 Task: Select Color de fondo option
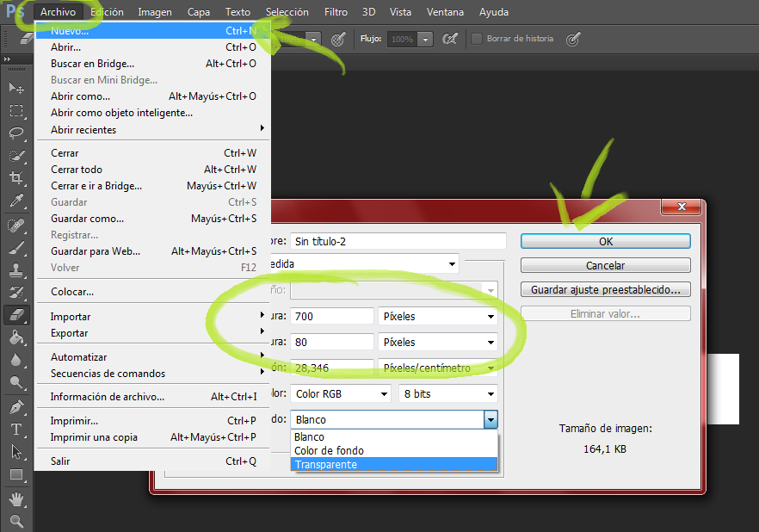394,451
